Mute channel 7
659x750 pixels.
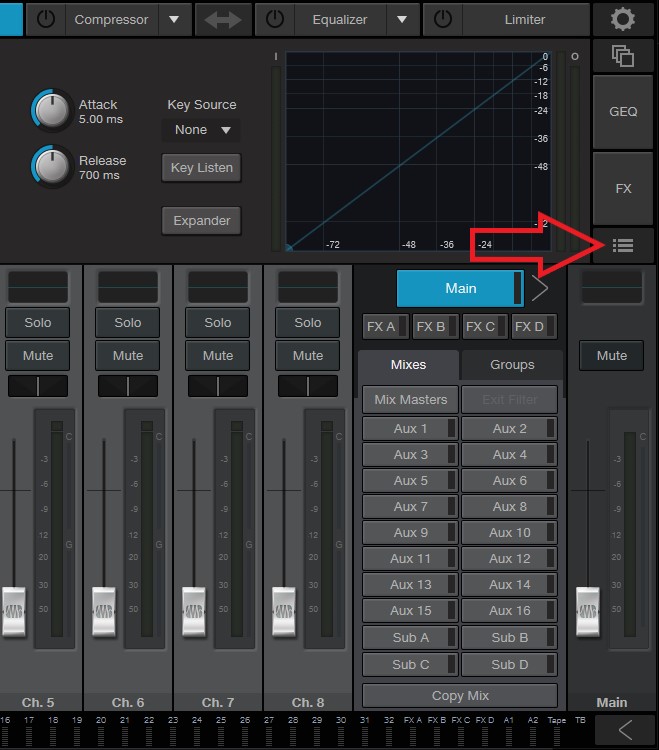pyautogui.click(x=218, y=356)
